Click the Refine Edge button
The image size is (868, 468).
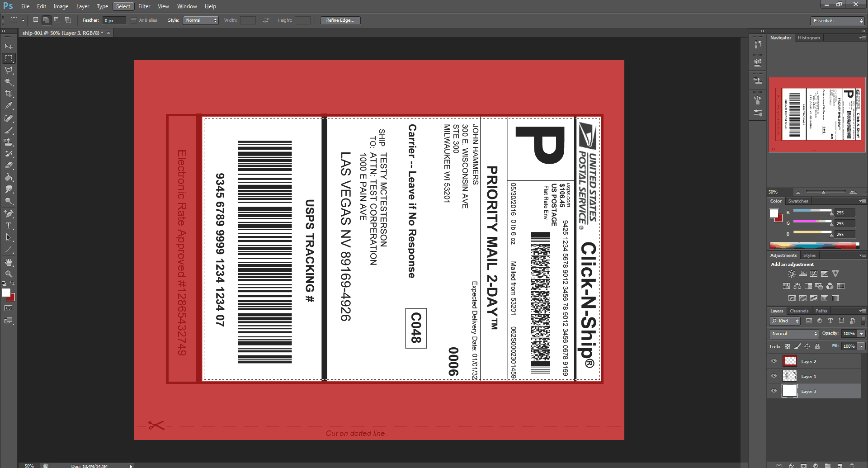[x=340, y=20]
